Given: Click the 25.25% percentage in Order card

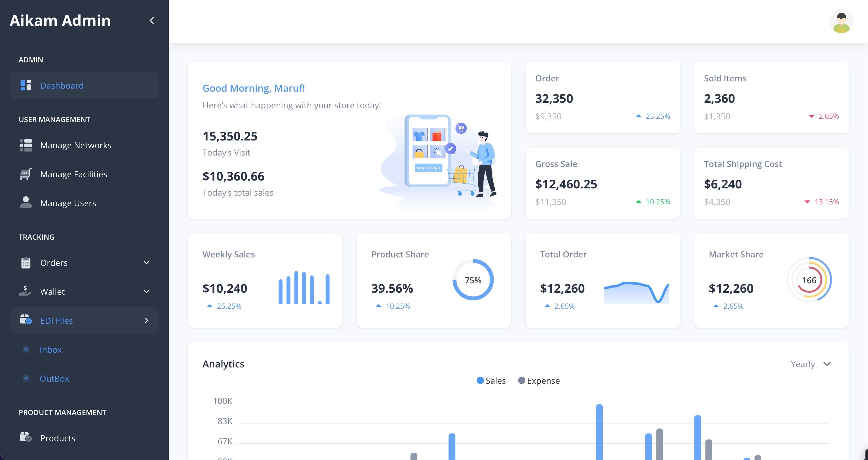Looking at the screenshot, I should (658, 116).
